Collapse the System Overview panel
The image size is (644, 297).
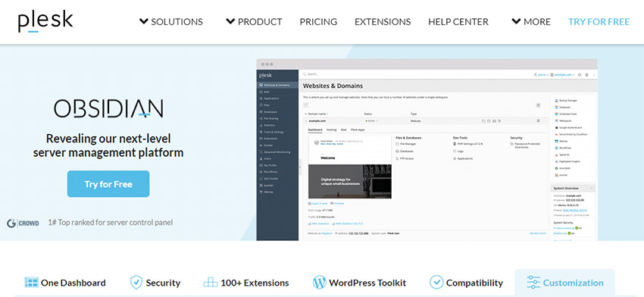592,188
